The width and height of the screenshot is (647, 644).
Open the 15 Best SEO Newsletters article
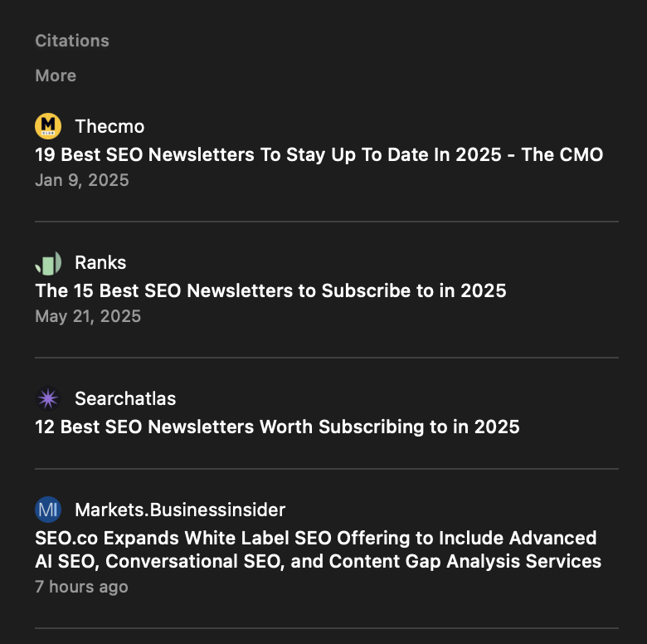pos(270,290)
